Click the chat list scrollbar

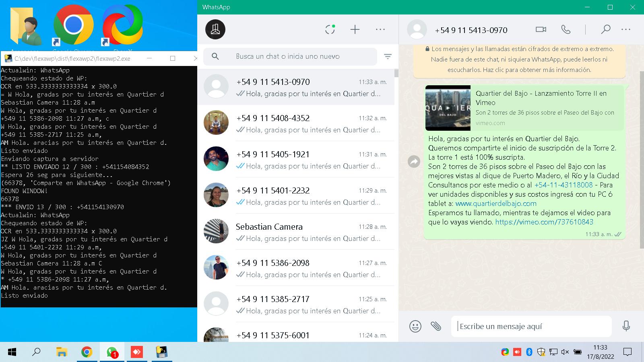pyautogui.click(x=396, y=73)
